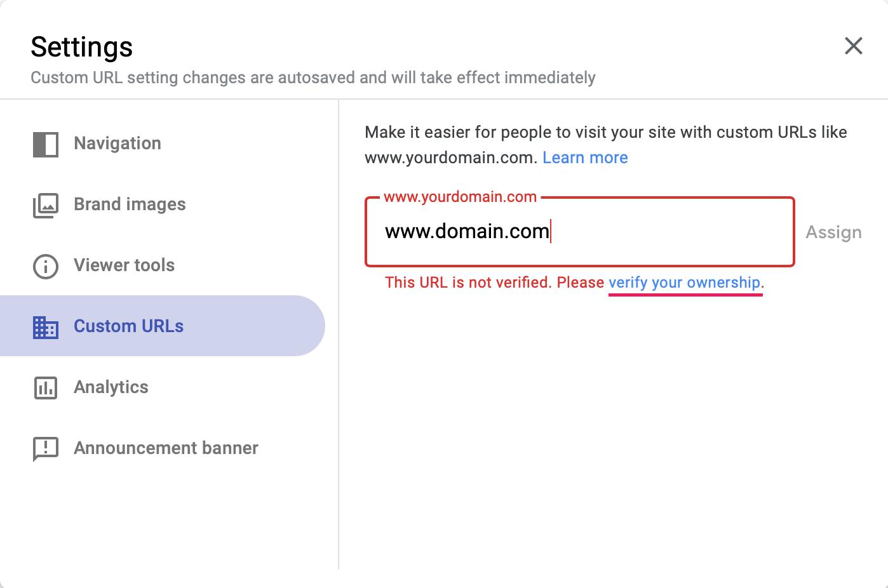Image resolution: width=888 pixels, height=588 pixels.
Task: Click the Announcement banner speech bubble icon
Action: pos(46,449)
